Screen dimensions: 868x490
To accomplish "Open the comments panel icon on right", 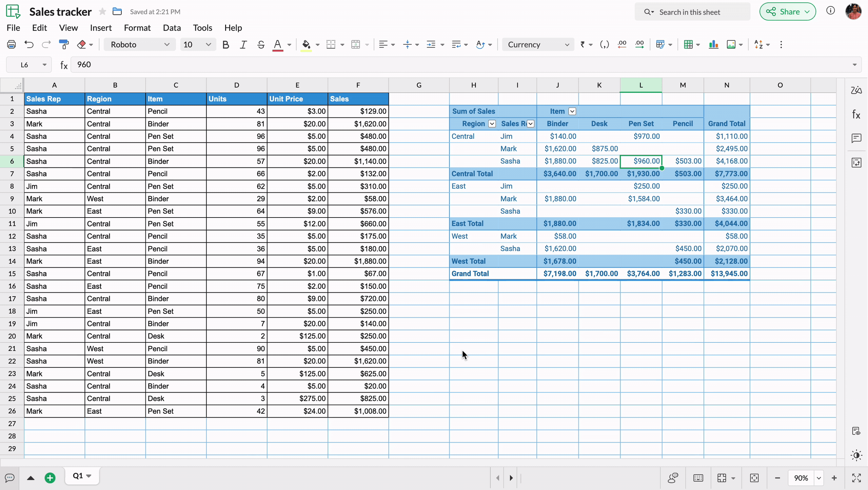I will tap(856, 138).
